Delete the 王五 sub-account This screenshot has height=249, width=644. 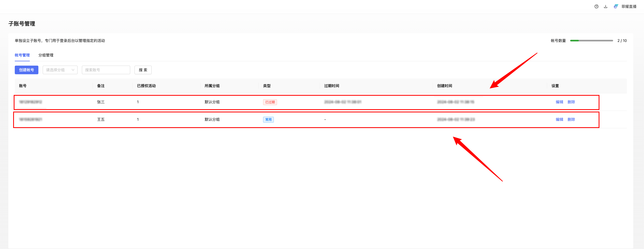click(x=571, y=119)
